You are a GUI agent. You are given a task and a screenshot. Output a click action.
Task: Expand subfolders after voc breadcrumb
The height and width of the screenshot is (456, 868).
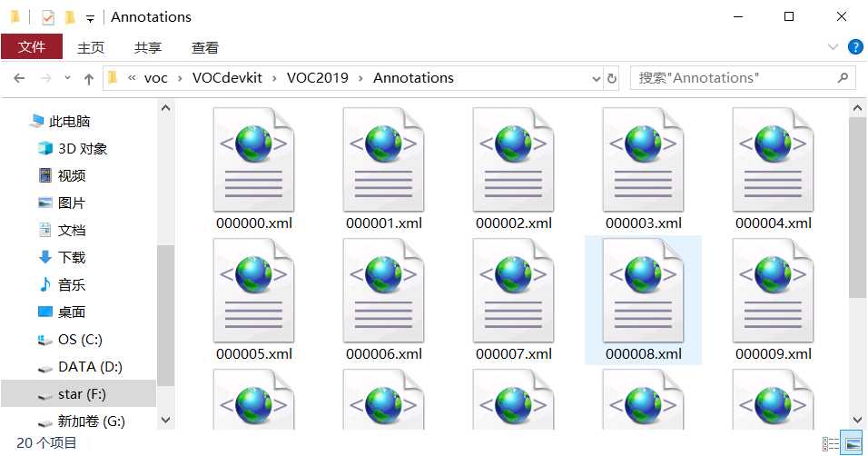pos(180,79)
